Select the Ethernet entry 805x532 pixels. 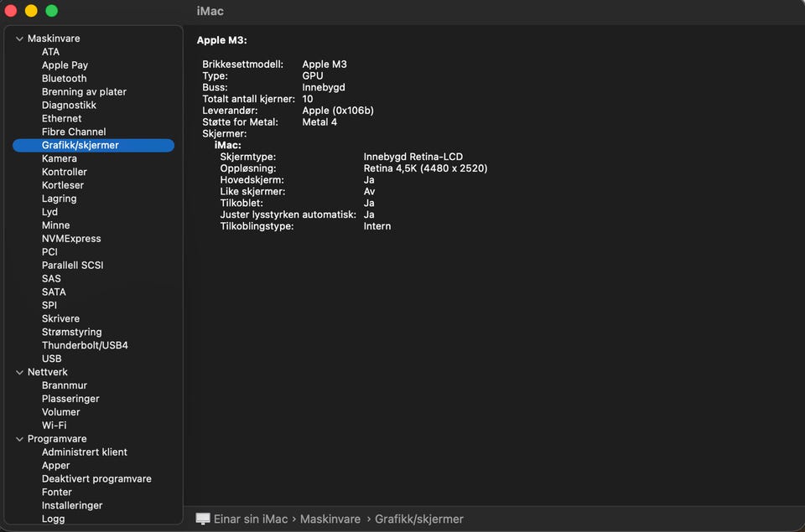[61, 118]
